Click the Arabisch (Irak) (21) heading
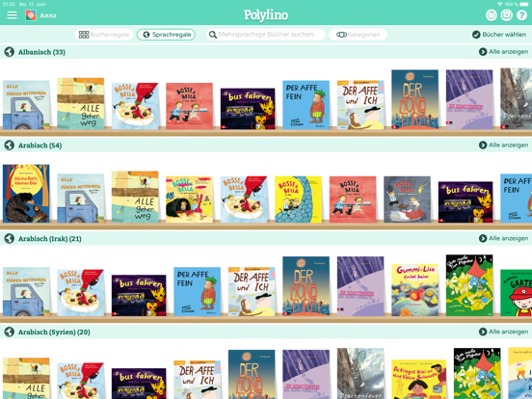This screenshot has height=399, width=532. coord(50,238)
